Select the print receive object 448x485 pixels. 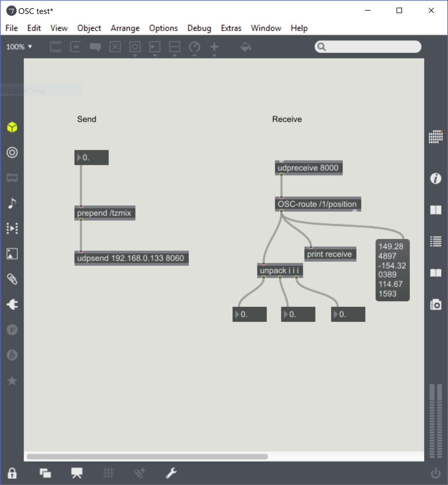pos(330,254)
